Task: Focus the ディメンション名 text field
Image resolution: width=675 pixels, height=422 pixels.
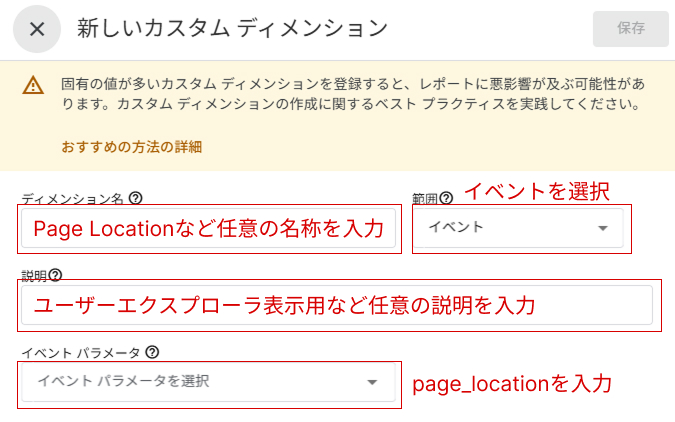Action: (x=209, y=229)
